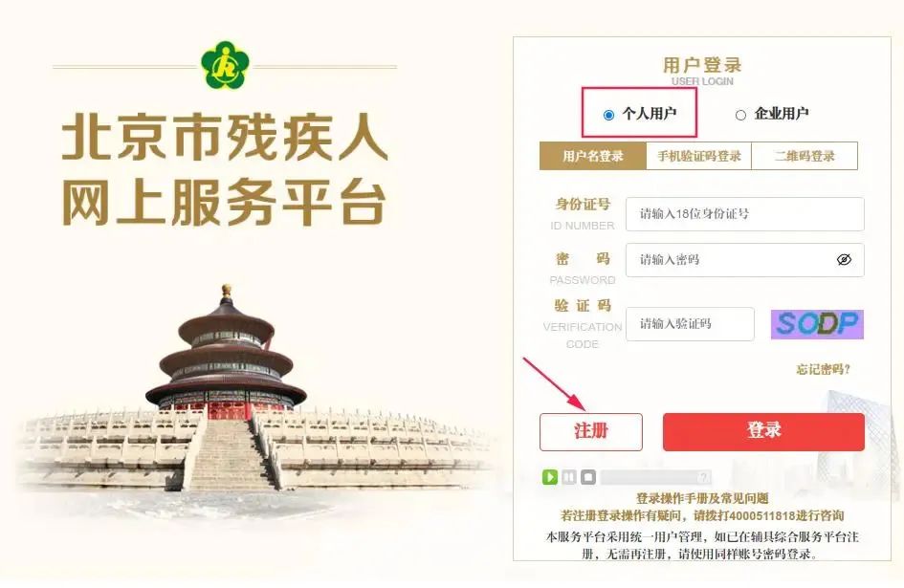904x588 pixels.
Task: Click the 验证码 input box
Action: click(x=690, y=324)
